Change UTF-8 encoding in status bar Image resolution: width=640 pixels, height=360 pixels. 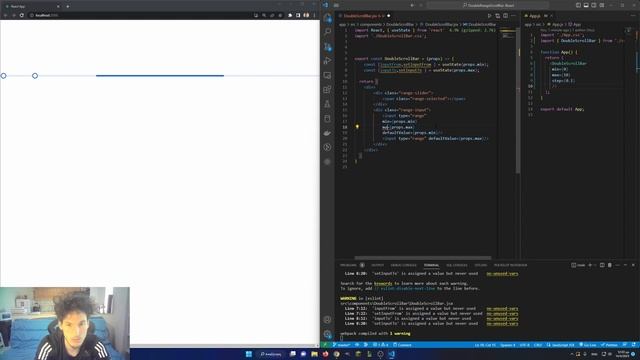[x=524, y=345]
